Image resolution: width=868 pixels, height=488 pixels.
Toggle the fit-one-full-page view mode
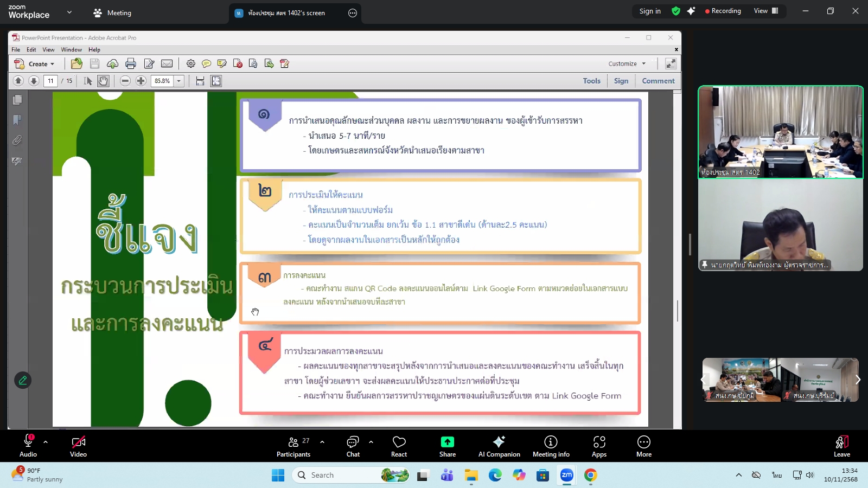(x=216, y=81)
